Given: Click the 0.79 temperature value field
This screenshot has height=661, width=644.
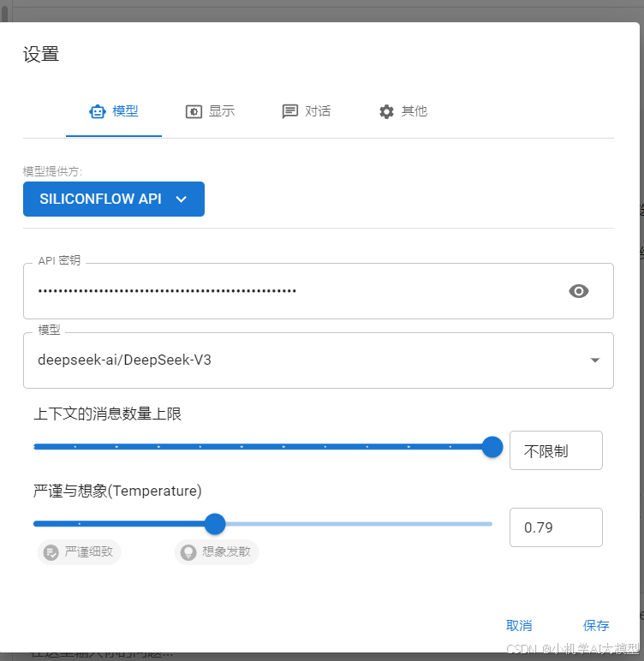Looking at the screenshot, I should (556, 527).
